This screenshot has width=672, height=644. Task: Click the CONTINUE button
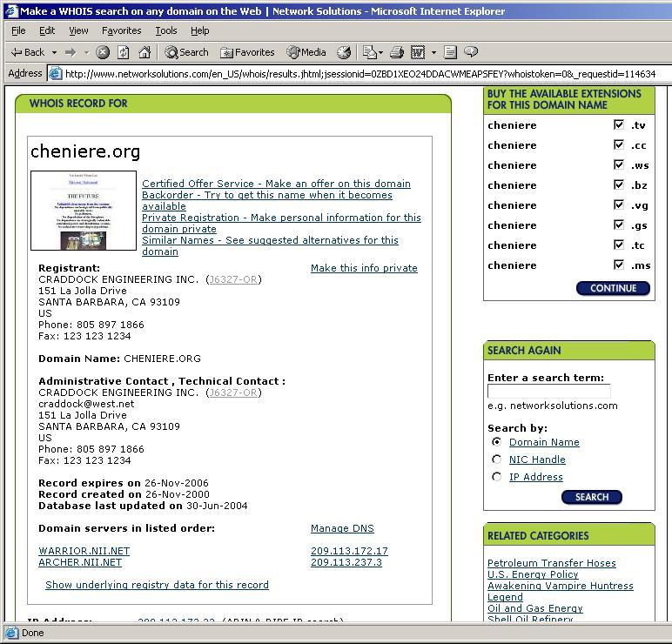(x=614, y=288)
